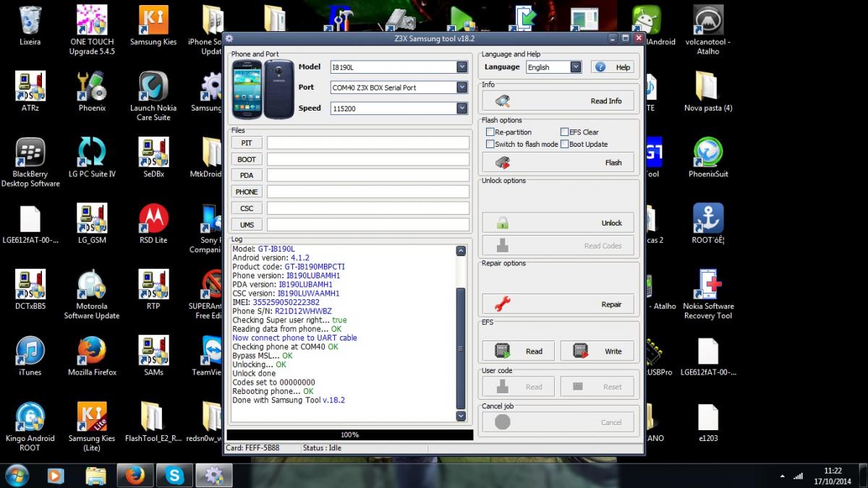868x488 pixels.
Task: Click the log scrollbar down arrow
Action: click(x=461, y=416)
